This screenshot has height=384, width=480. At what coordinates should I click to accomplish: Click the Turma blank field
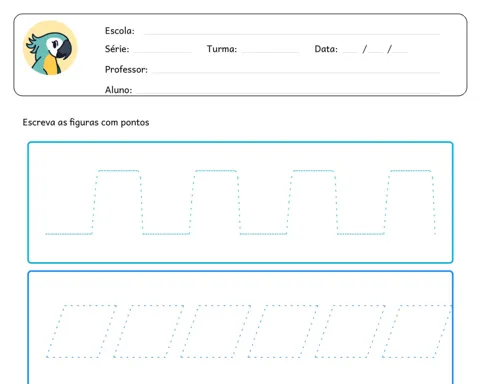coord(270,51)
